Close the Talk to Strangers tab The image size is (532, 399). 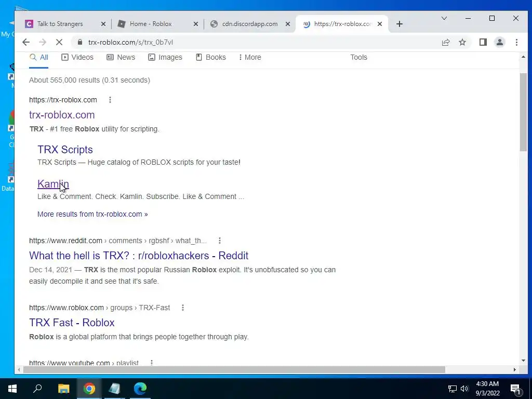pos(103,24)
